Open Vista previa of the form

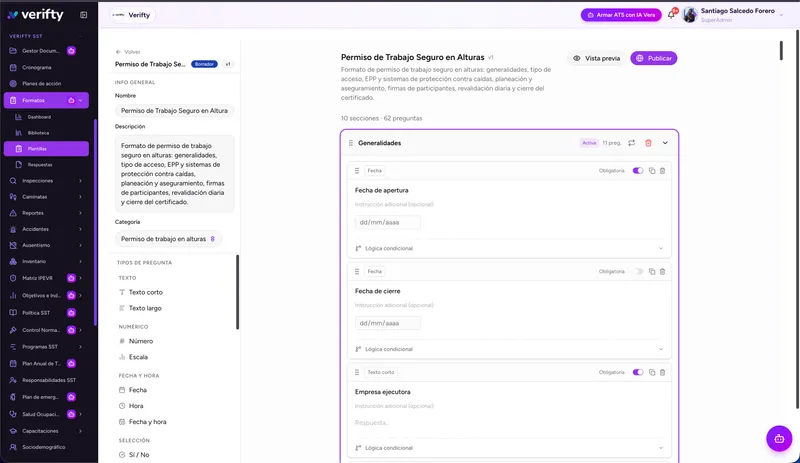(596, 58)
